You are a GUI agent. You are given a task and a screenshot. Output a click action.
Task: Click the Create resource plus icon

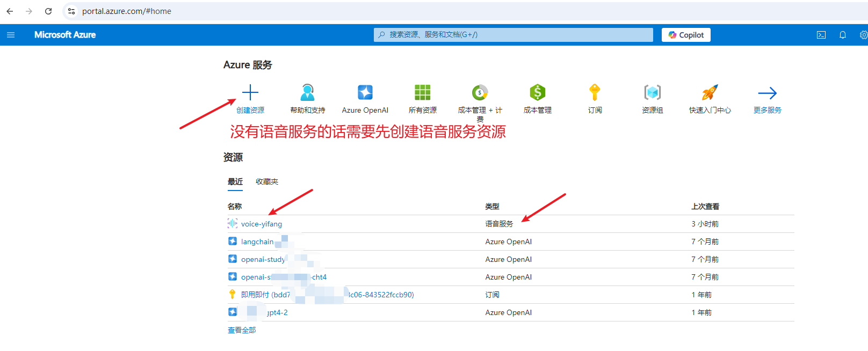[x=250, y=92]
